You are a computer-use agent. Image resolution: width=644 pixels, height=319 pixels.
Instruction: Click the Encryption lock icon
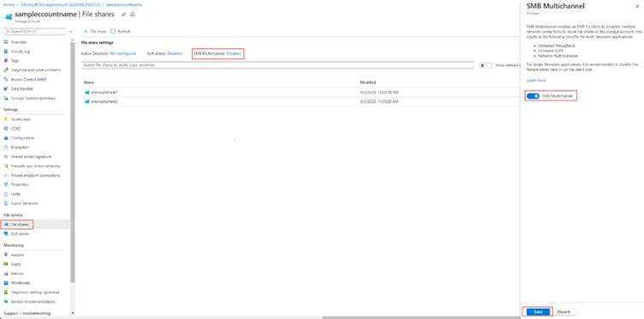(x=6, y=147)
